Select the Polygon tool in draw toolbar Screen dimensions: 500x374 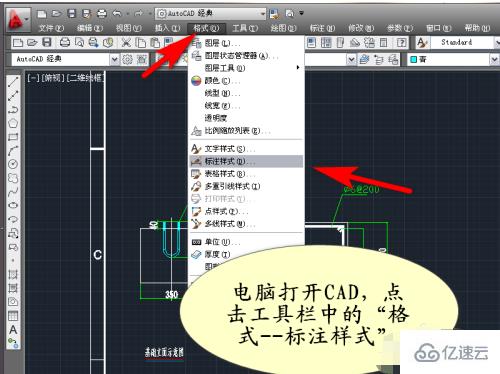click(13, 123)
